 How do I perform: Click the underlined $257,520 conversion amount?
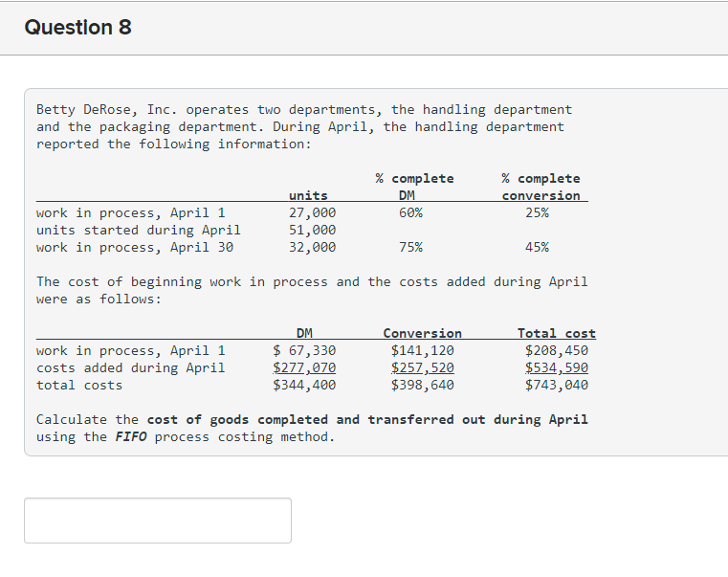(423, 367)
